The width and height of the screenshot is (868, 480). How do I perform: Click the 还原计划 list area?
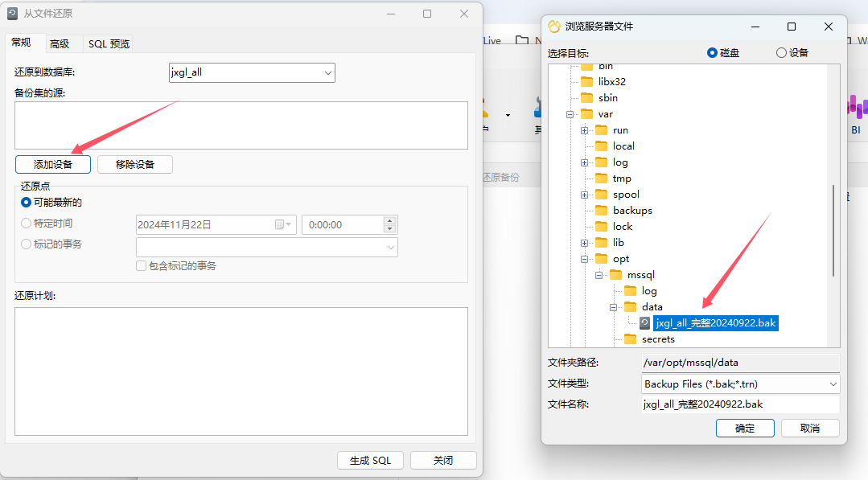(241, 371)
